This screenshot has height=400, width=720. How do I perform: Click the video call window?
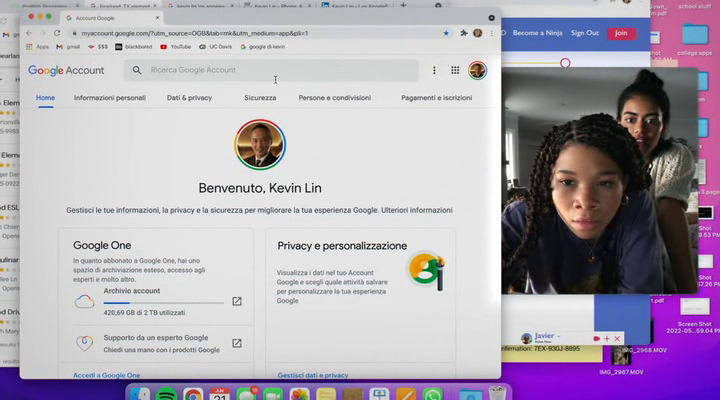[599, 180]
